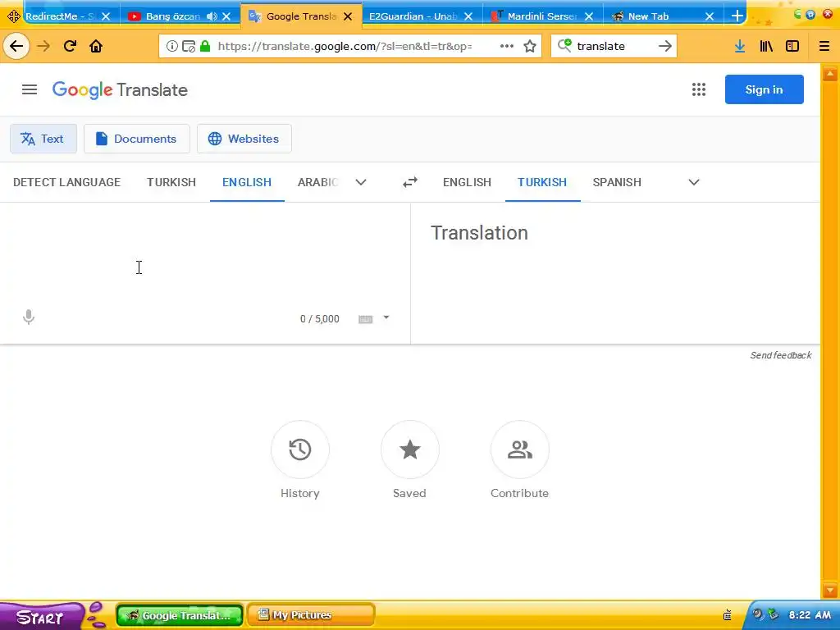Close the RedirectMe tab

[106, 16]
